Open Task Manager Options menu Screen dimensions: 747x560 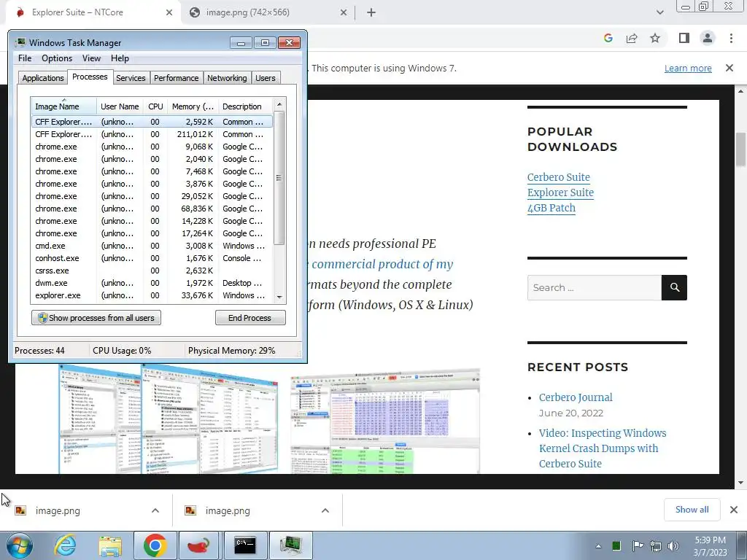pyautogui.click(x=57, y=58)
